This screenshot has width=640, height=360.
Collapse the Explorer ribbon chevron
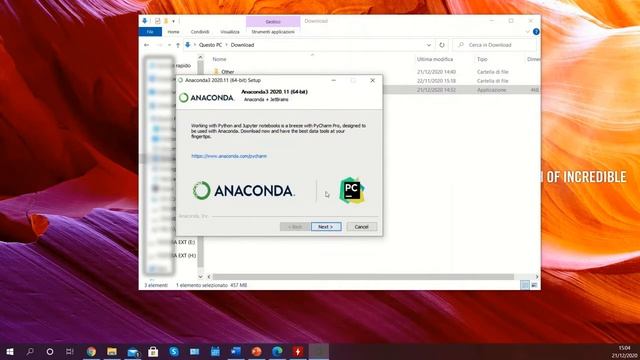coord(527,32)
